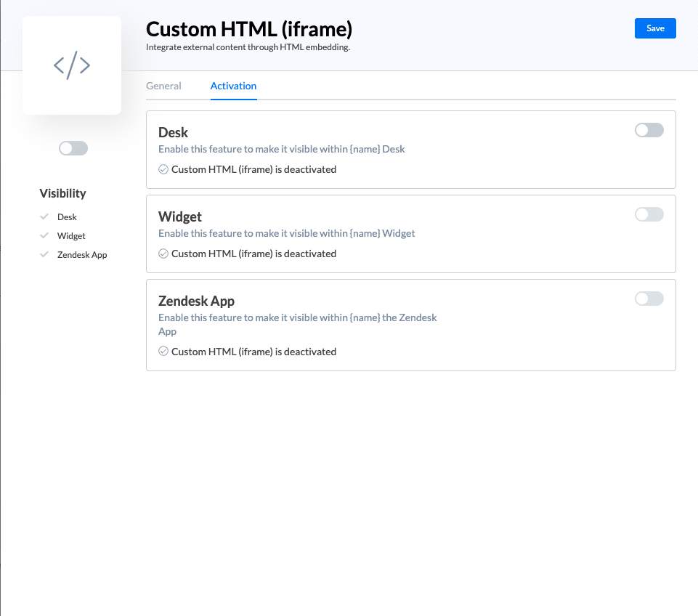Click the Widget label under Visibility
The width and height of the screenshot is (698, 616).
(x=71, y=236)
